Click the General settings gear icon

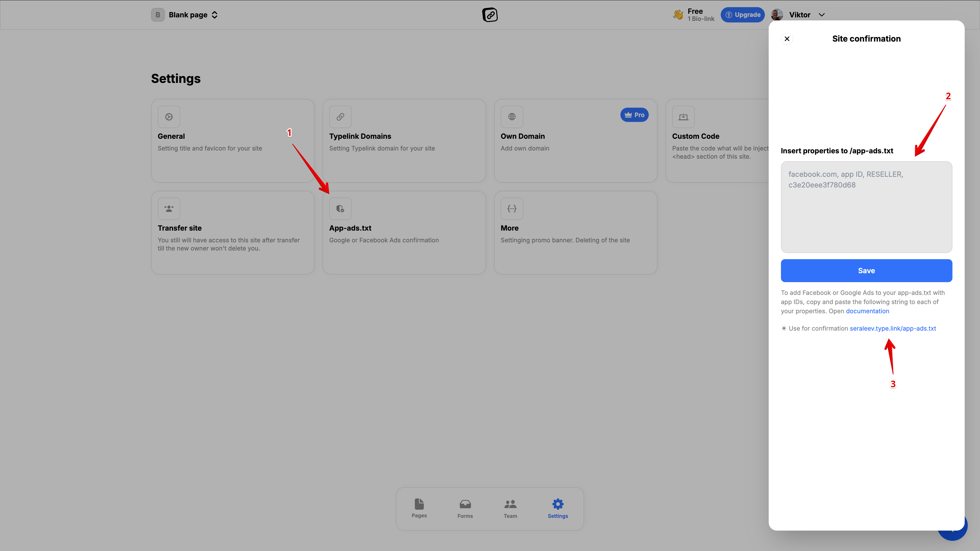tap(169, 117)
